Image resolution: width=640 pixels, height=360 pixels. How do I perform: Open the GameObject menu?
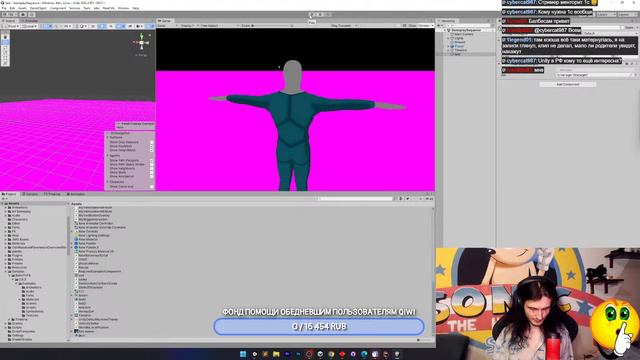38,8
